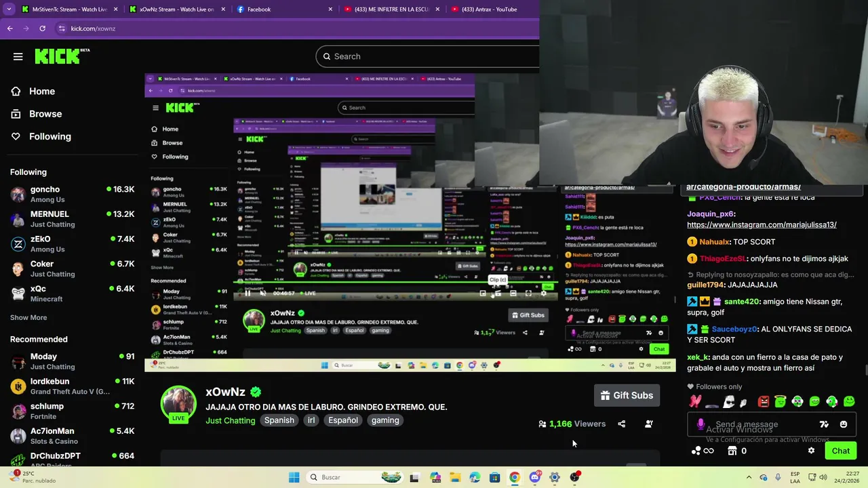
Task: Open ESP LAA language selector in tray
Action: (795, 477)
